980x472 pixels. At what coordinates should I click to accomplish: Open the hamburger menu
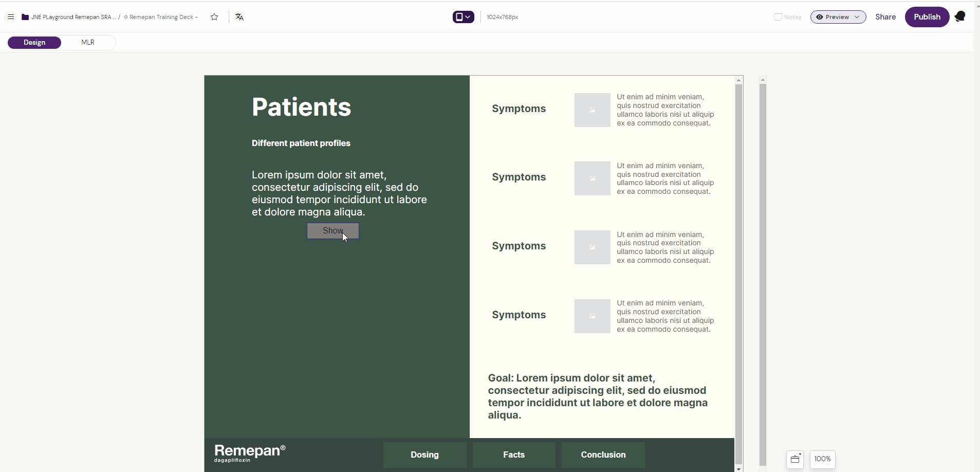pos(11,17)
